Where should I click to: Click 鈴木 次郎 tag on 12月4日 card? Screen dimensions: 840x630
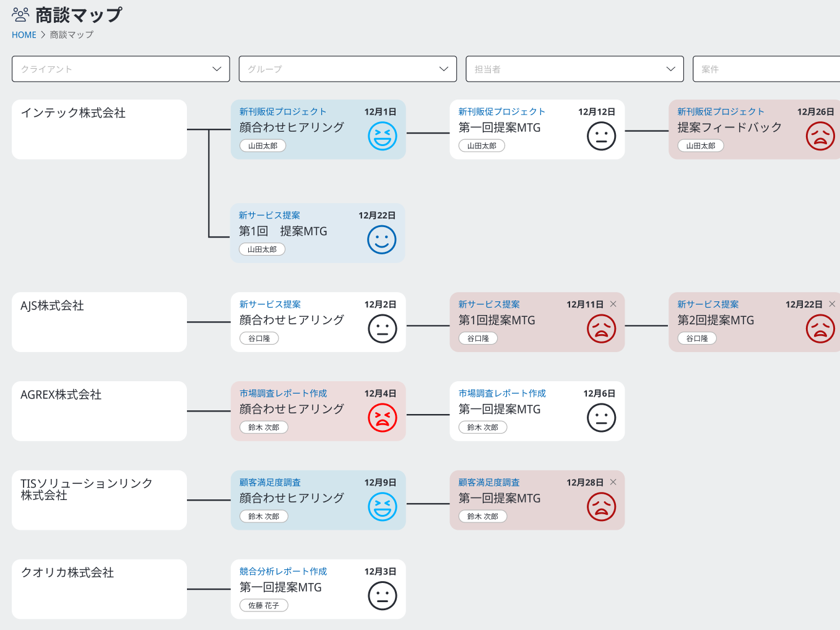click(x=264, y=428)
